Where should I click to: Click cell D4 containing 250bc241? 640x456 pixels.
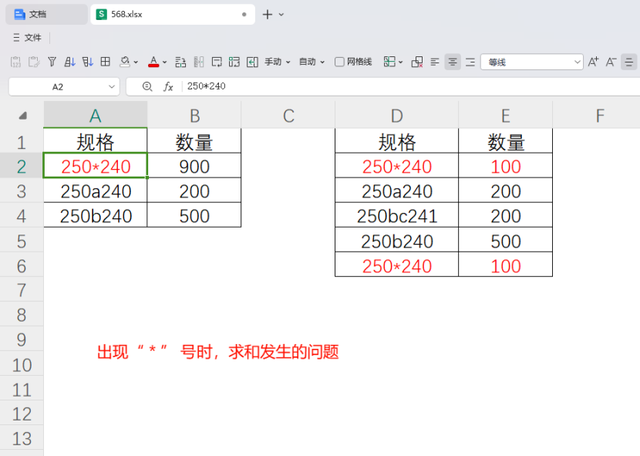(x=397, y=216)
